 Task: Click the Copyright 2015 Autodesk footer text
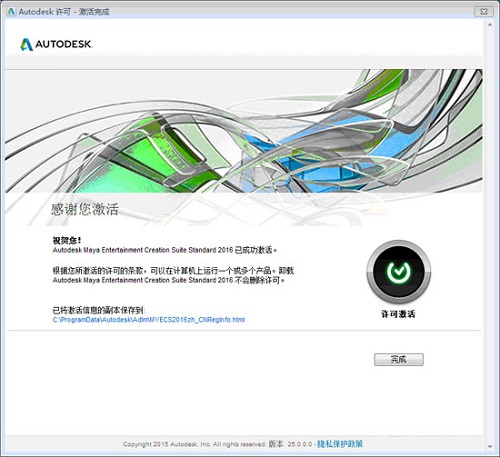194,444
